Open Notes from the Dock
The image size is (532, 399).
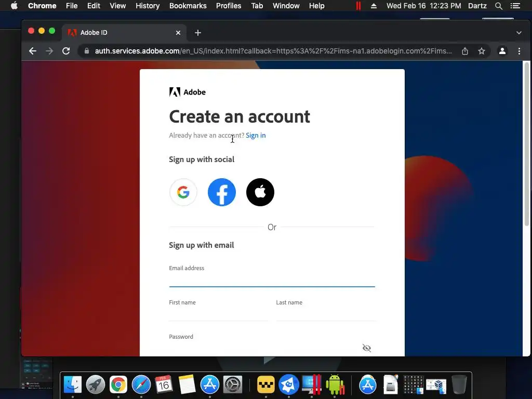(x=187, y=384)
